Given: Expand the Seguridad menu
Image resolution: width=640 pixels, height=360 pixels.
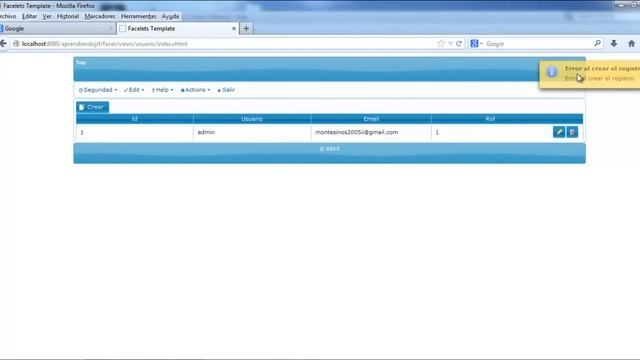Looking at the screenshot, I should (98, 90).
